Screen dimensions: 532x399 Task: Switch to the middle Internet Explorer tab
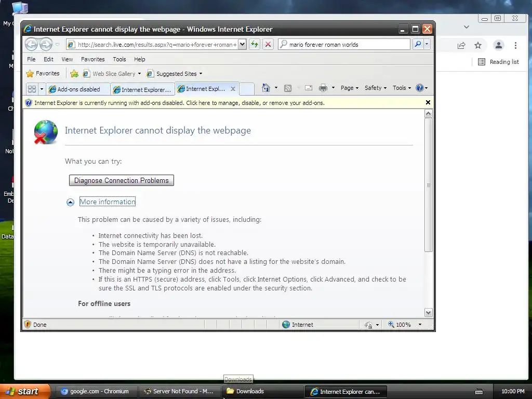tap(142, 89)
